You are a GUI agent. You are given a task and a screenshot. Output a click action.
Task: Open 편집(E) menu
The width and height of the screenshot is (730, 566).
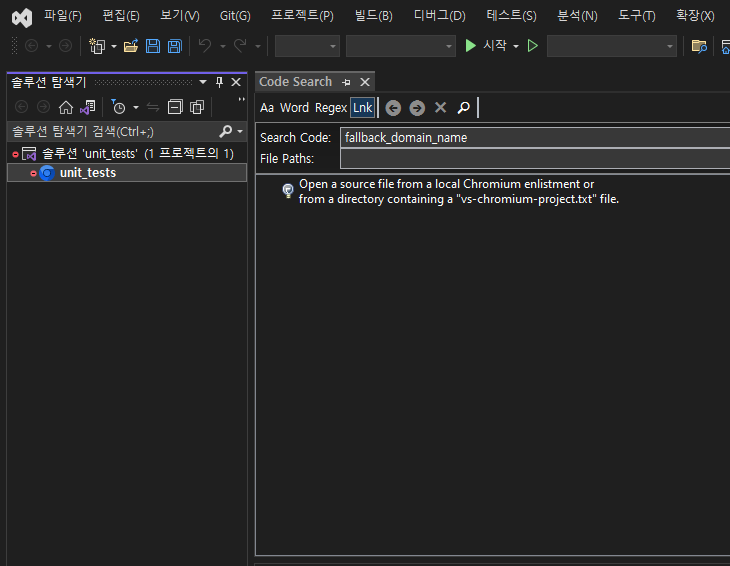point(121,16)
